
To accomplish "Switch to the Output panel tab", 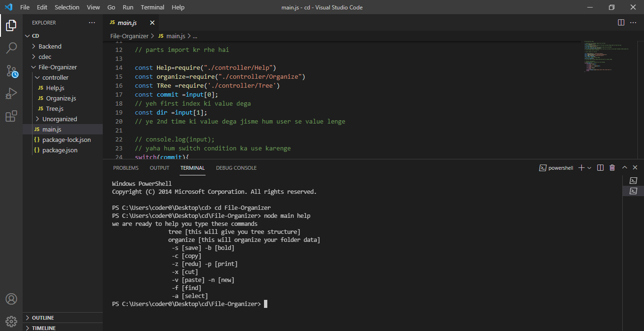I will 159,168.
